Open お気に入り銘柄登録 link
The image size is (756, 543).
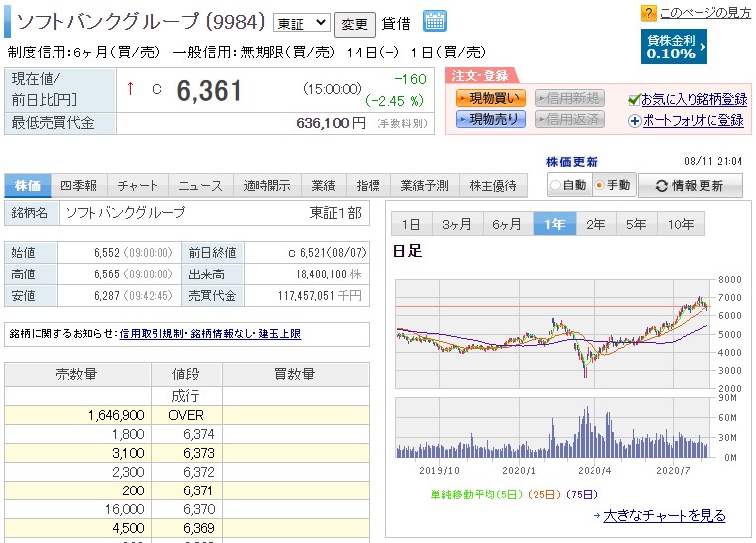coord(694,100)
